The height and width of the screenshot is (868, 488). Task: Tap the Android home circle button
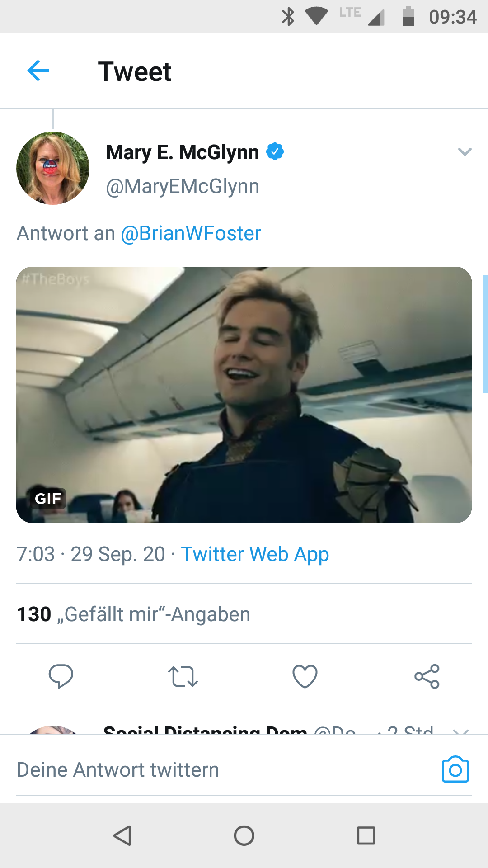[244, 835]
